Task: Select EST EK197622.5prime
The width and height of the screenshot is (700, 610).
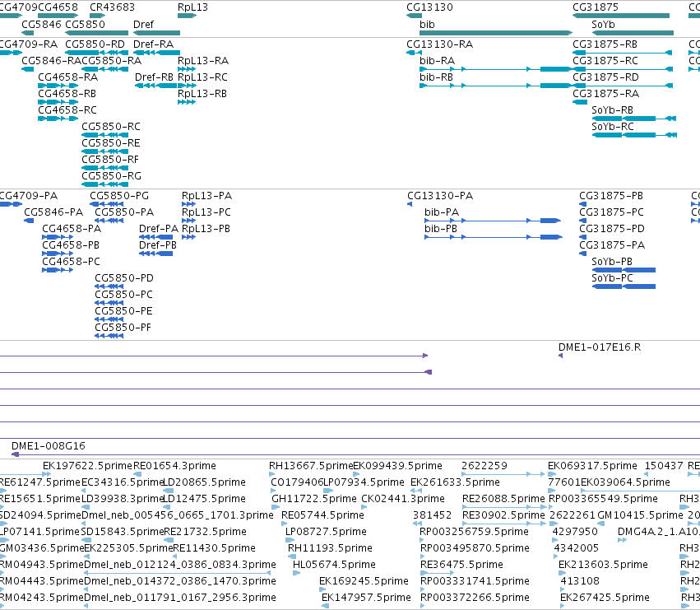Action: point(87,466)
